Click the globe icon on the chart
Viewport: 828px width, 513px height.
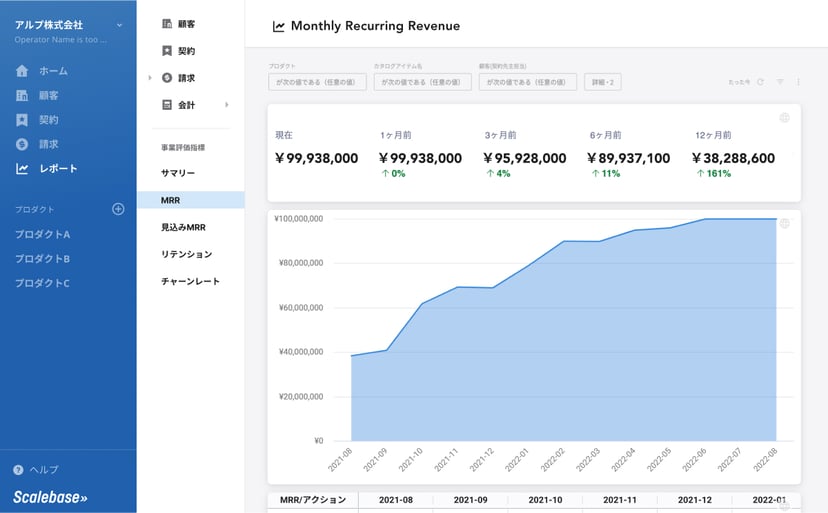click(784, 223)
